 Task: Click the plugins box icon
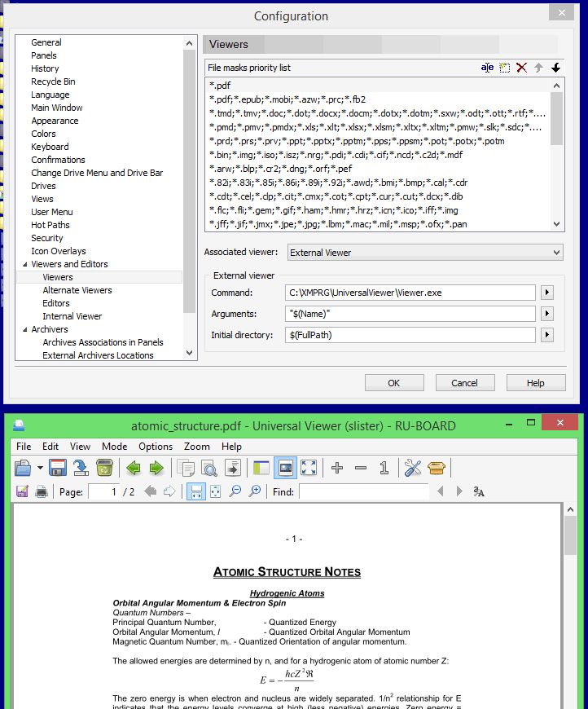[437, 468]
